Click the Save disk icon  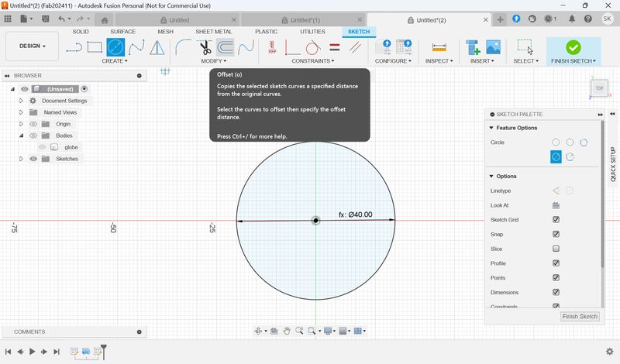(x=46, y=19)
